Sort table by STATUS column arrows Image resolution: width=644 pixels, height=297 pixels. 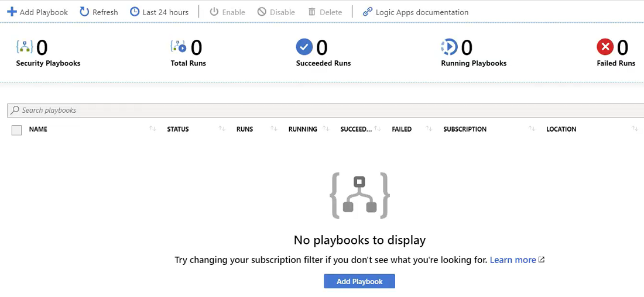tap(222, 129)
